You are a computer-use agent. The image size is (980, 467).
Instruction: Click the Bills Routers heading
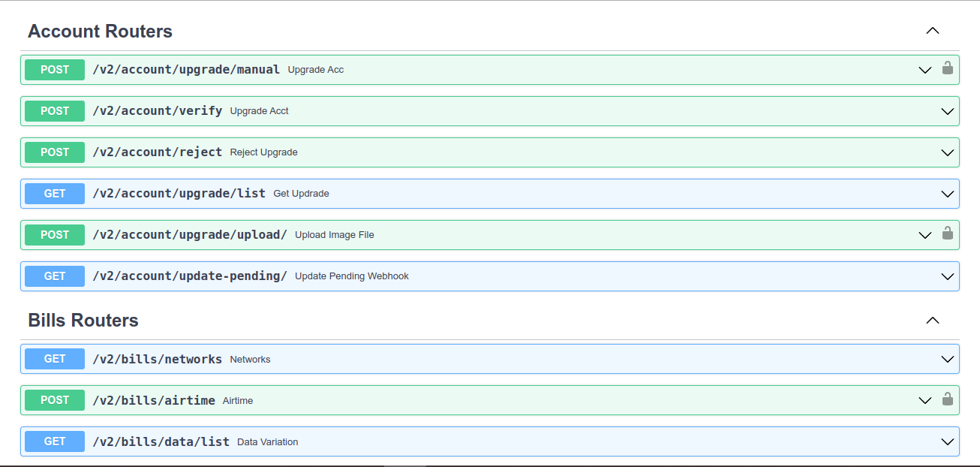tap(83, 321)
